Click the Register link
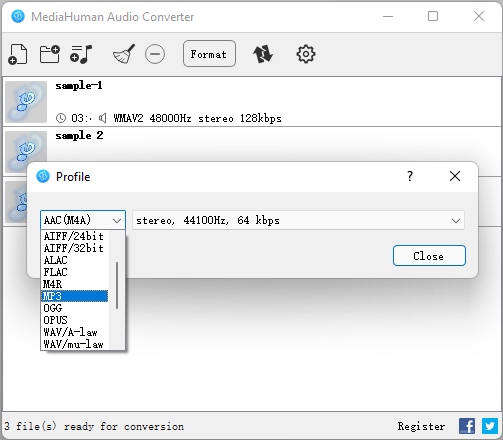The height and width of the screenshot is (440, 503). [421, 426]
